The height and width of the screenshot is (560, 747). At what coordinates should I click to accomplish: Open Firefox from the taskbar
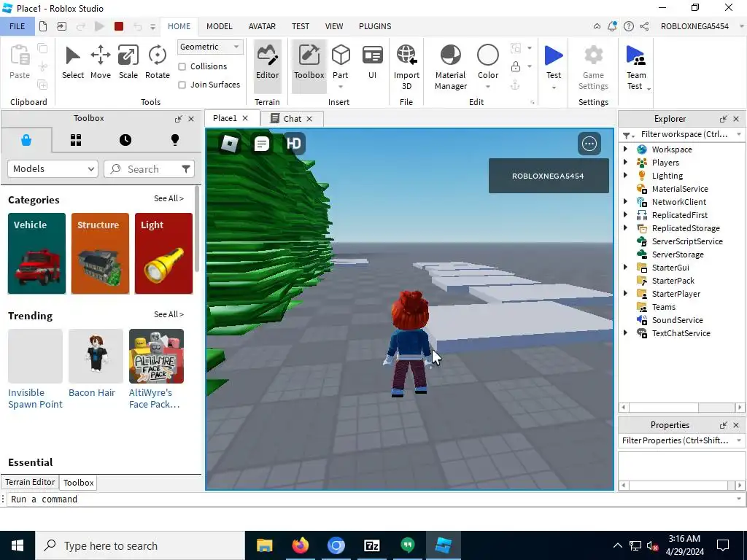(x=300, y=545)
